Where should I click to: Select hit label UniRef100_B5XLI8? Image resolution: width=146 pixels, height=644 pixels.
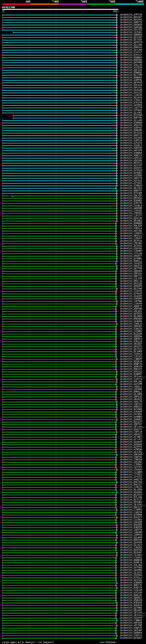pos(131,281)
